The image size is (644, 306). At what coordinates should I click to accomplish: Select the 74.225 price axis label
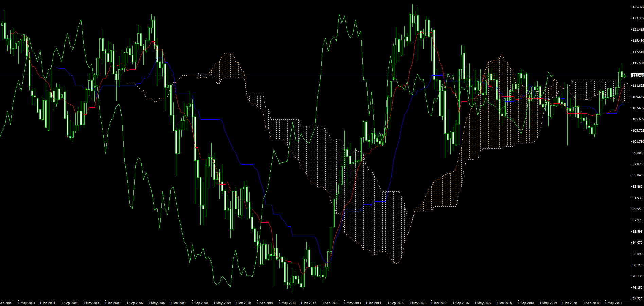point(638,299)
